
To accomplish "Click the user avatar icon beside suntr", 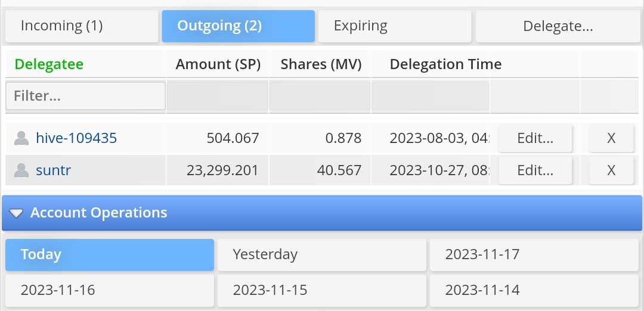I will coord(21,171).
